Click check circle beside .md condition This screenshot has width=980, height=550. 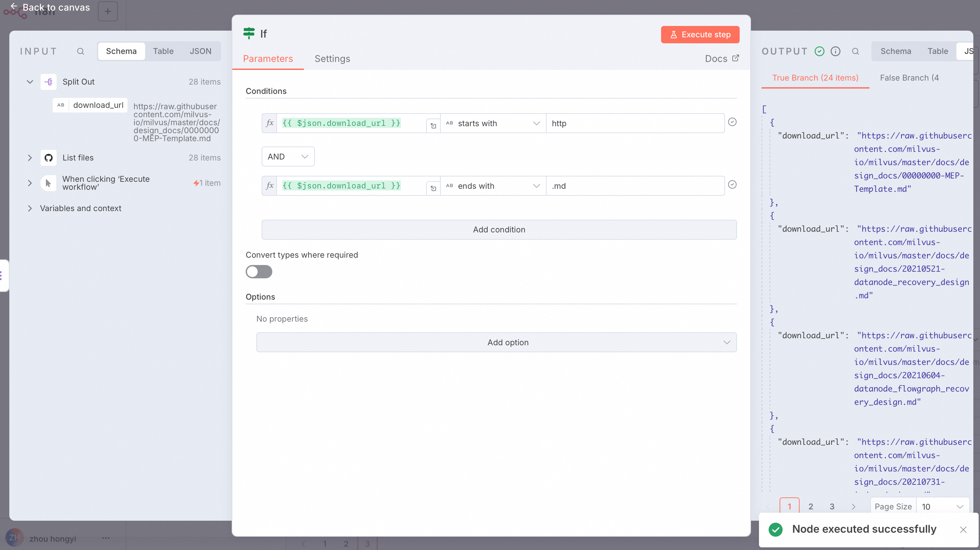(732, 185)
